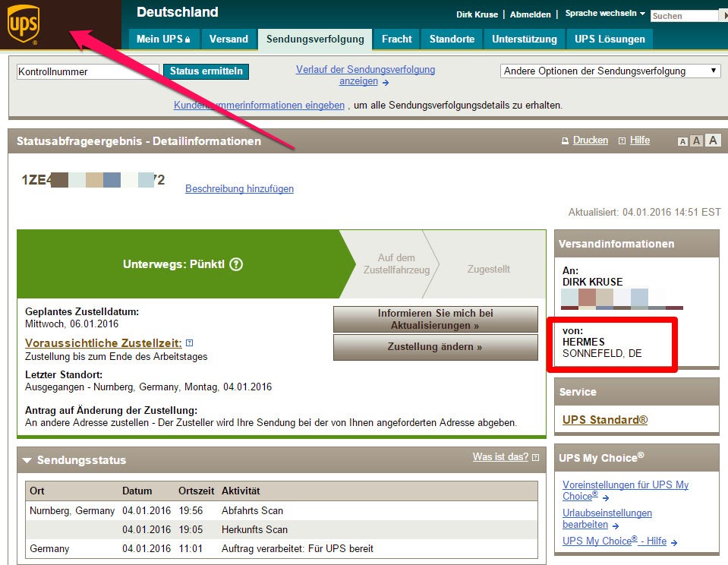Open the Fracht tab
The image size is (728, 565).
(x=397, y=39)
